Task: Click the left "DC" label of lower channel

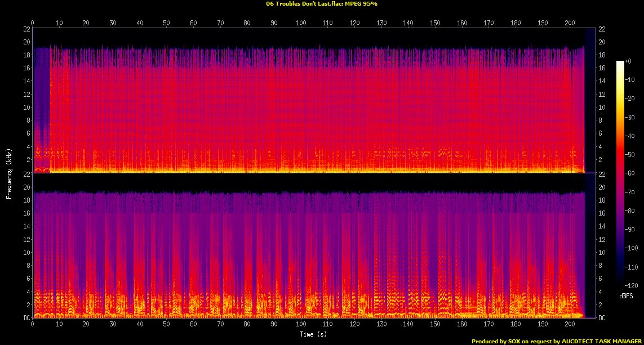Action: [x=26, y=318]
